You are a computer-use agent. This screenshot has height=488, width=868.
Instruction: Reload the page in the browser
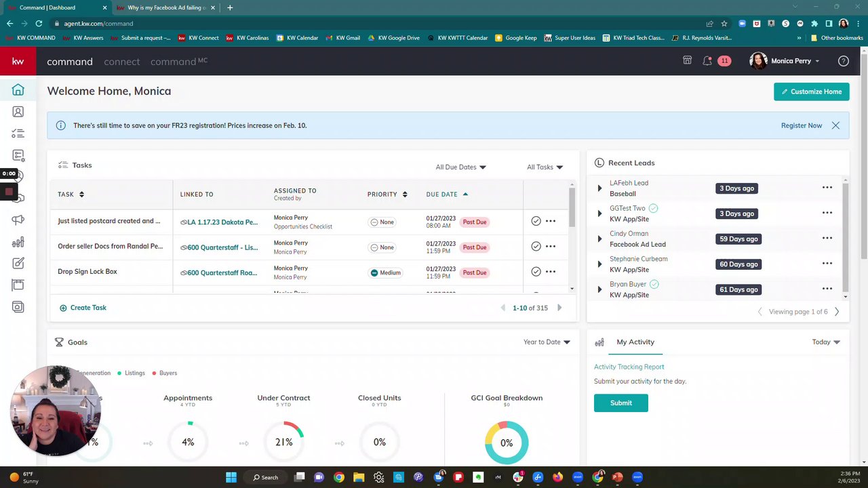39,23
